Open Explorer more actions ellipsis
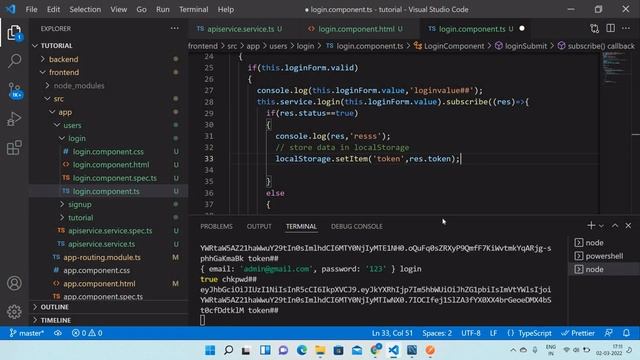640x360 pixels. 175,28
